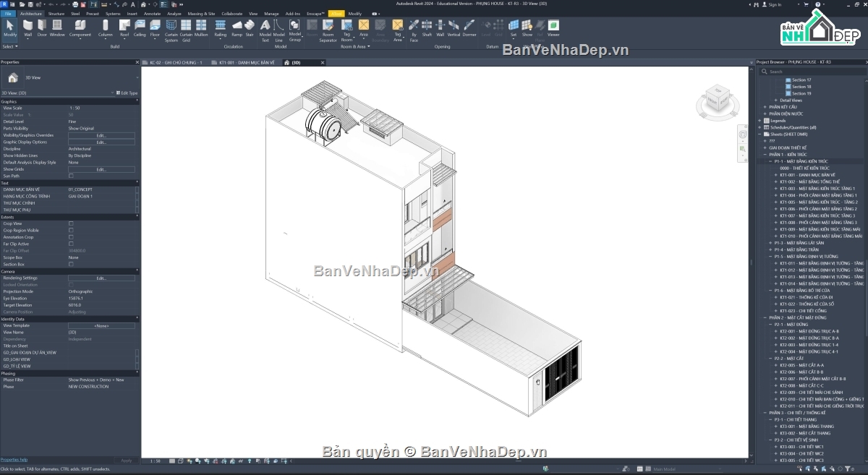The image size is (868, 475).
Task: Expand the GIAI ĐOẠN THIẾT KẾ node
Action: (x=765, y=147)
